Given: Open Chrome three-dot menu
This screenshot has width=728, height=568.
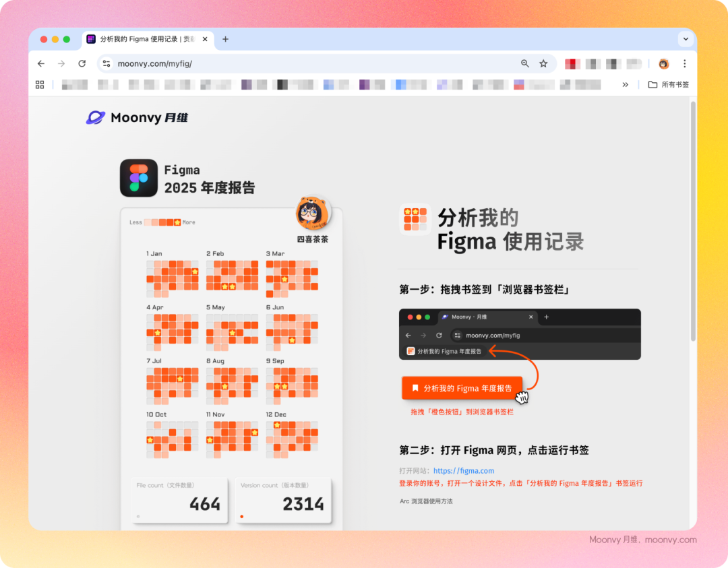Looking at the screenshot, I should pyautogui.click(x=685, y=63).
